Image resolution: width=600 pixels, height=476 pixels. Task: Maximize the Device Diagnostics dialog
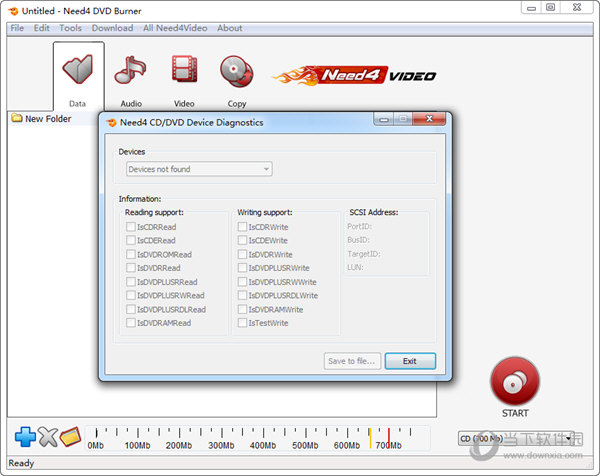click(403, 119)
